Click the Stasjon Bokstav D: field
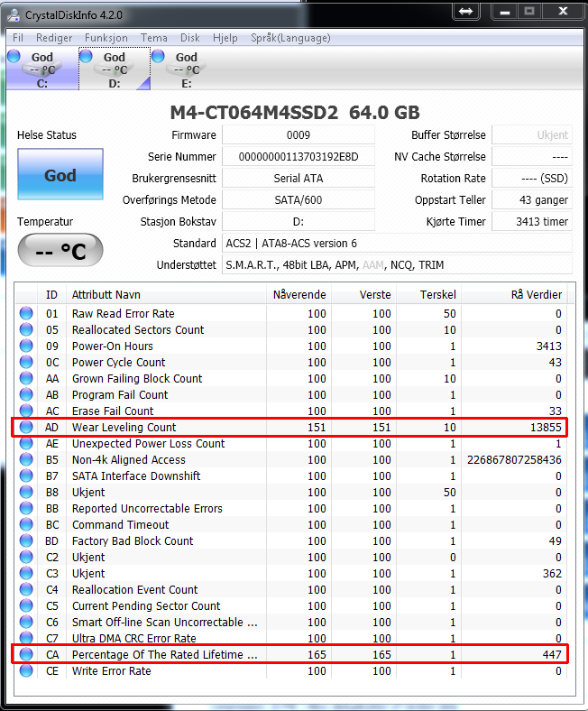 coord(299,222)
